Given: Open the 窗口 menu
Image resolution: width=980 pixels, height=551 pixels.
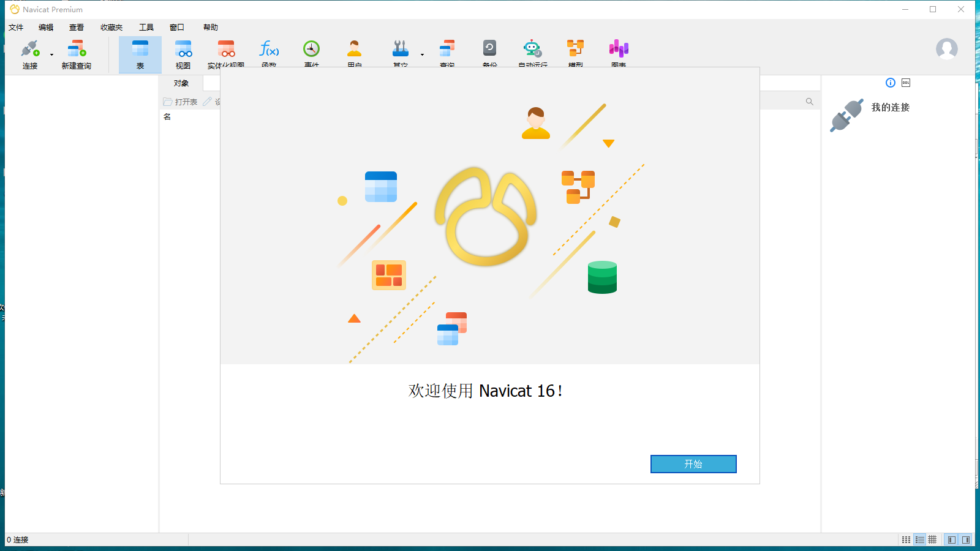Looking at the screenshot, I should (177, 28).
